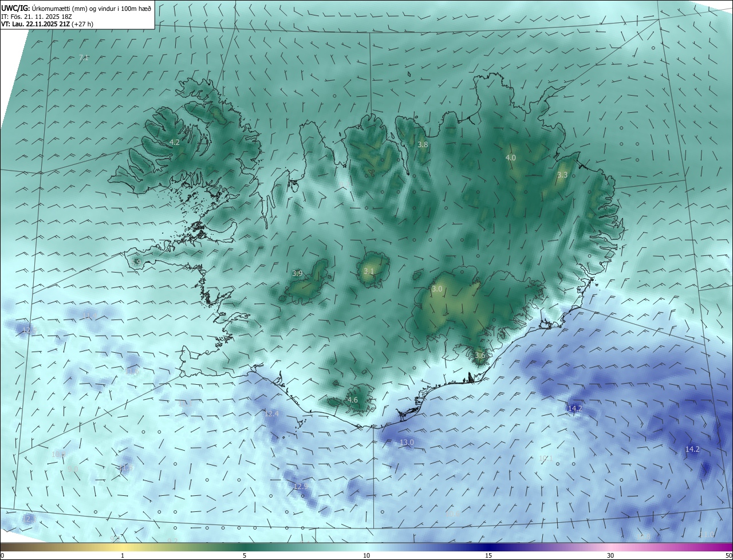Click the 30 label on the color scale
Viewport: 733px width, 560px height.
click(x=610, y=555)
